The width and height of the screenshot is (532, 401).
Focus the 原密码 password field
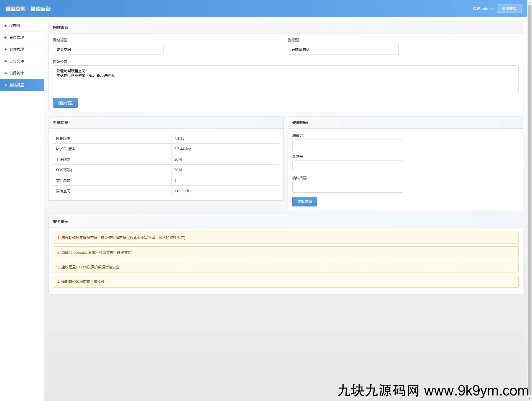347,145
